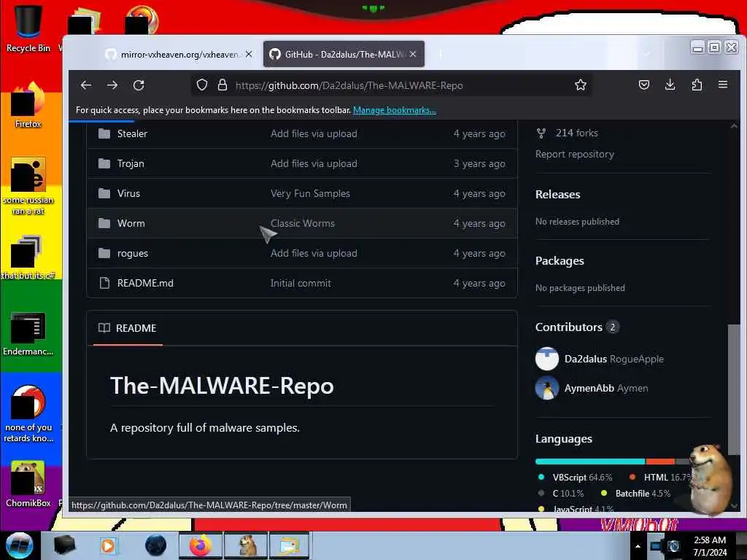This screenshot has height=560, width=747.
Task: Click the Stealer folder icon
Action: coord(104,133)
